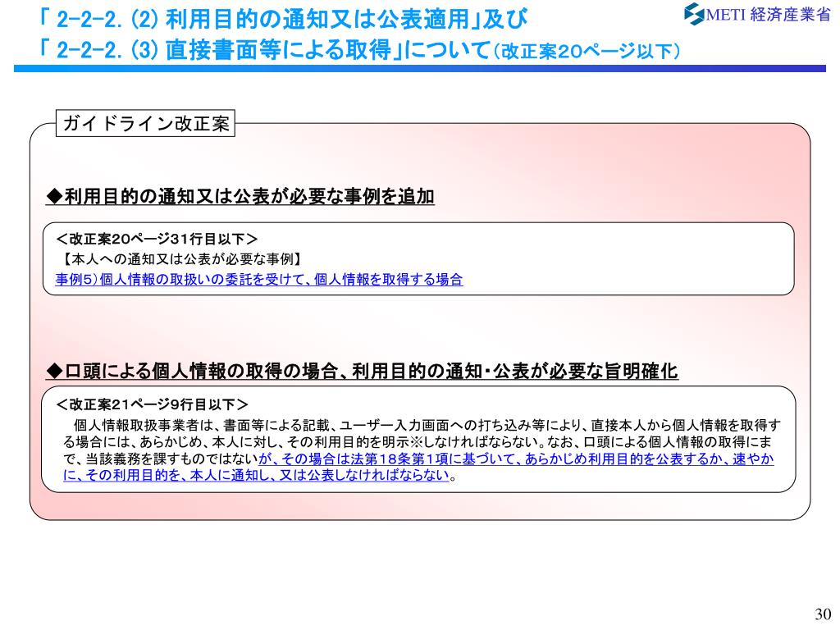
Task: Click the page number 30
Action: (x=823, y=614)
